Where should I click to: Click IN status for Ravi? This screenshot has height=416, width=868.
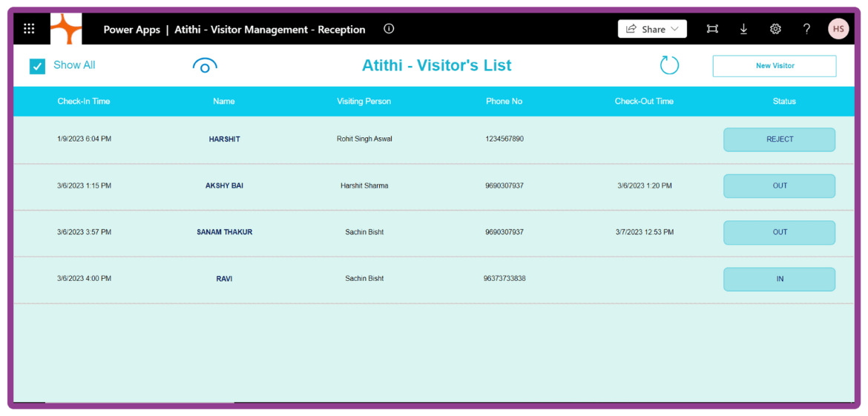(779, 279)
